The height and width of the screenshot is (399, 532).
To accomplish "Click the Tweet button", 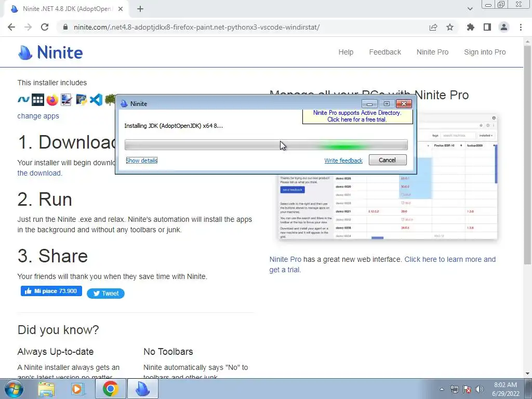I will point(106,294).
